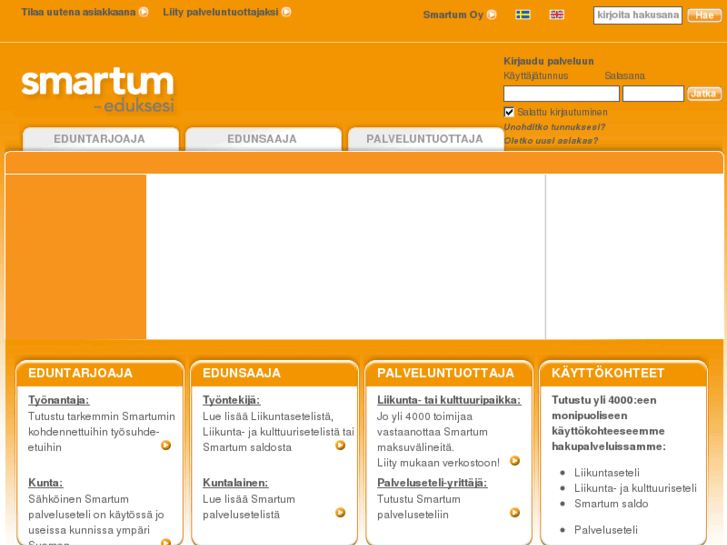Focus the kirjoita hakusana search field
727x545 pixels.
coord(638,15)
